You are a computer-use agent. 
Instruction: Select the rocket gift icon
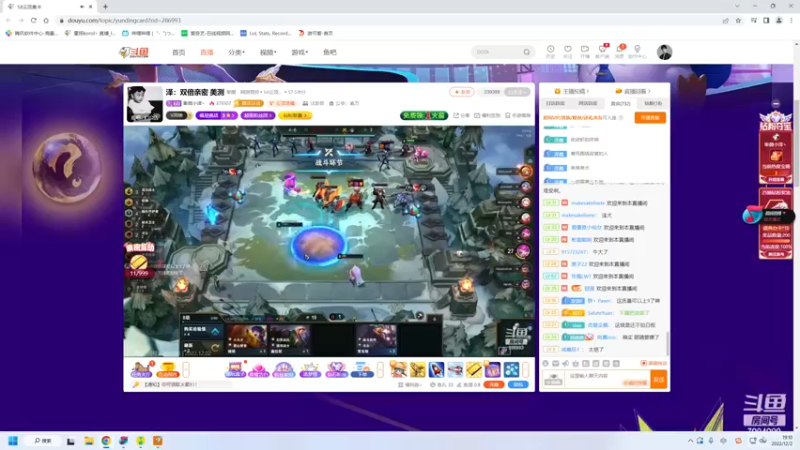pyautogui.click(x=436, y=369)
